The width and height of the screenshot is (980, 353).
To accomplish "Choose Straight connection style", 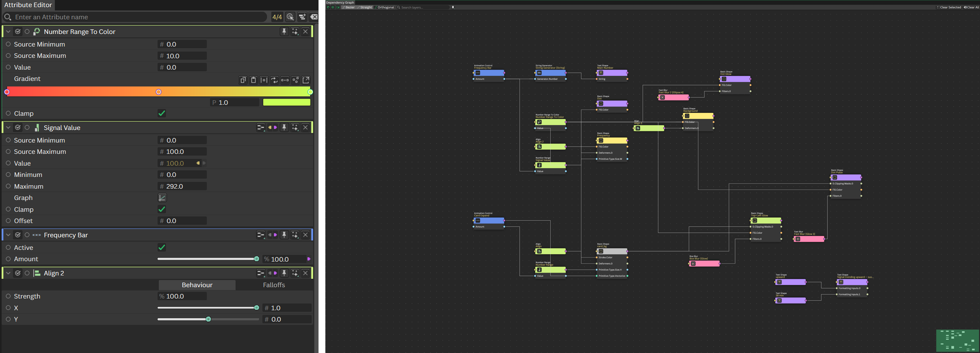I will tap(364, 7).
